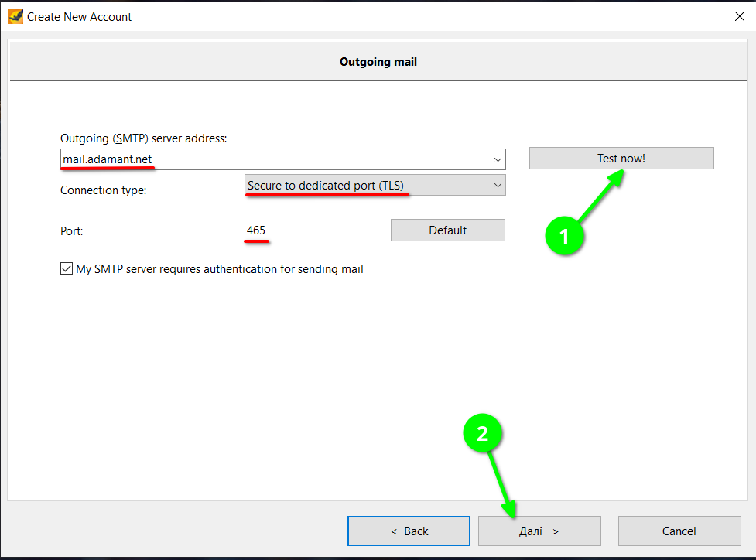The image size is (756, 560).
Task: Click the 'Outgoing mail' header banner
Action: click(378, 62)
